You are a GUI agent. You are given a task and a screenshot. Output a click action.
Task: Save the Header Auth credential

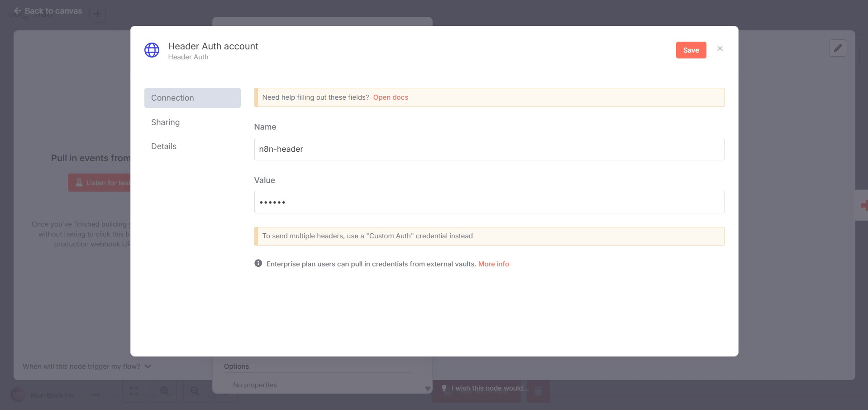point(691,50)
